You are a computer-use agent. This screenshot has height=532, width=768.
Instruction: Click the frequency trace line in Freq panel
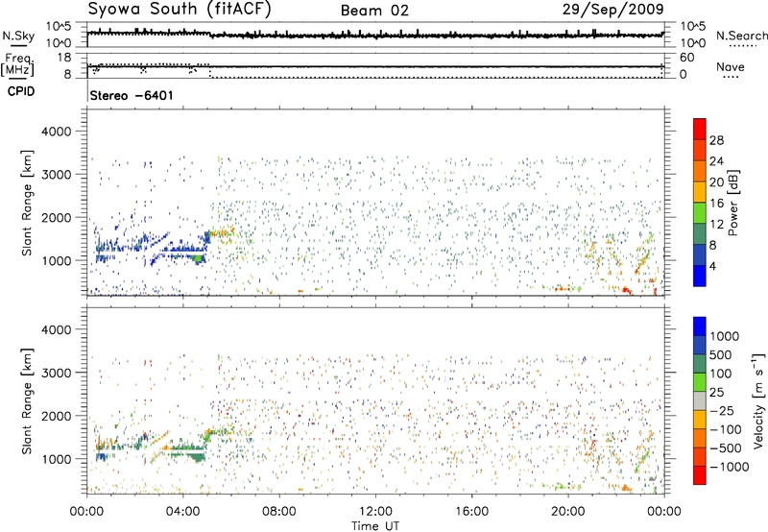(375, 66)
